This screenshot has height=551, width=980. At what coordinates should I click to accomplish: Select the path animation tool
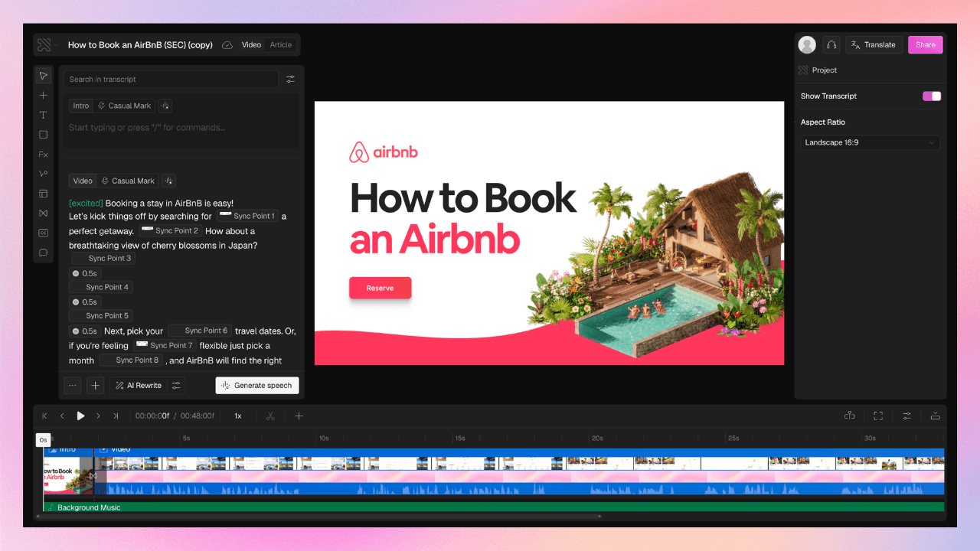coord(44,174)
